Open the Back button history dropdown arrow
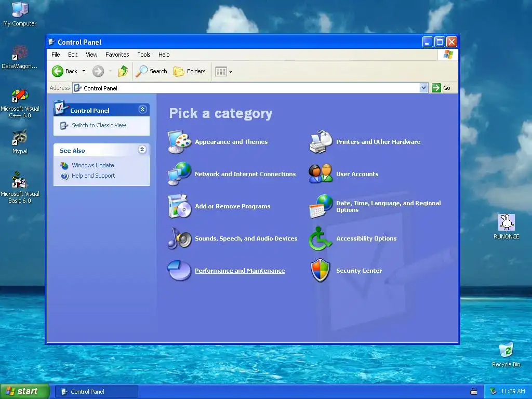The width and height of the screenshot is (532, 399). click(x=84, y=71)
